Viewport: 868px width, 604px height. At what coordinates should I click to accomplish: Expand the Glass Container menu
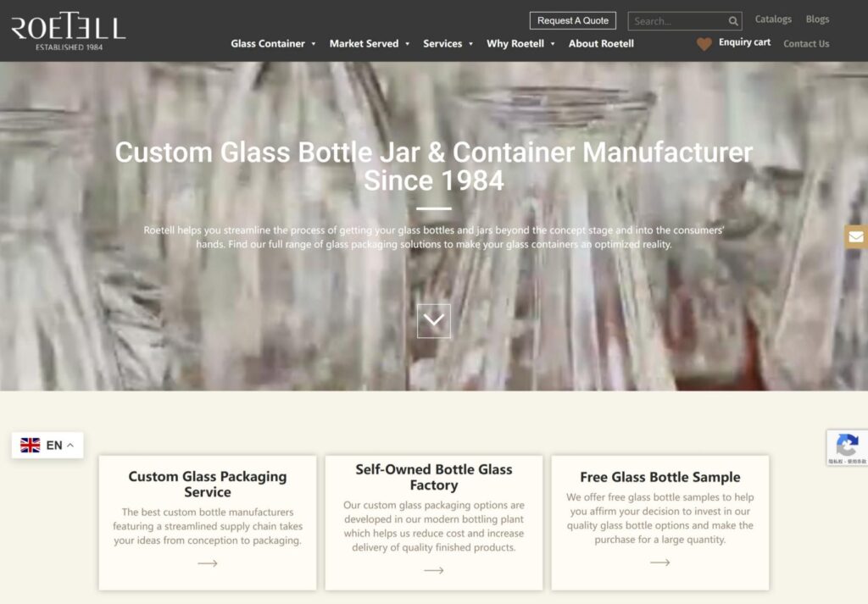pyautogui.click(x=273, y=44)
